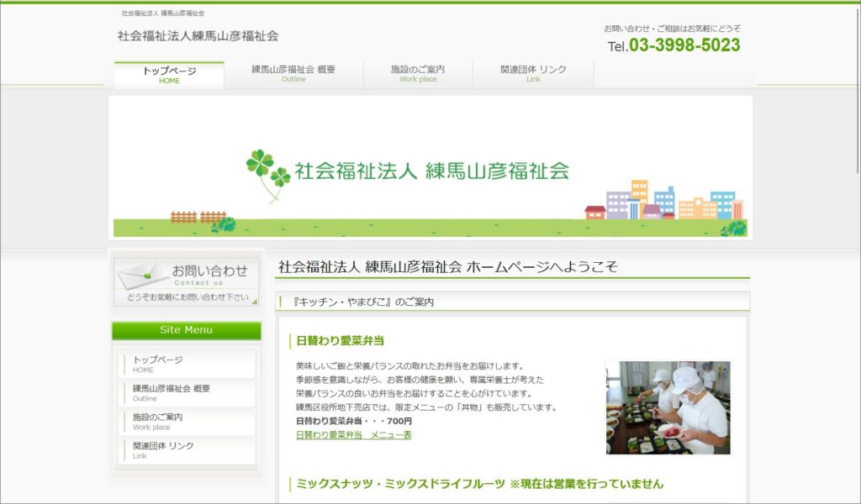
Task: Switch to 練馬山彦福祉会 概要 tab in top navigation
Action: tap(293, 75)
